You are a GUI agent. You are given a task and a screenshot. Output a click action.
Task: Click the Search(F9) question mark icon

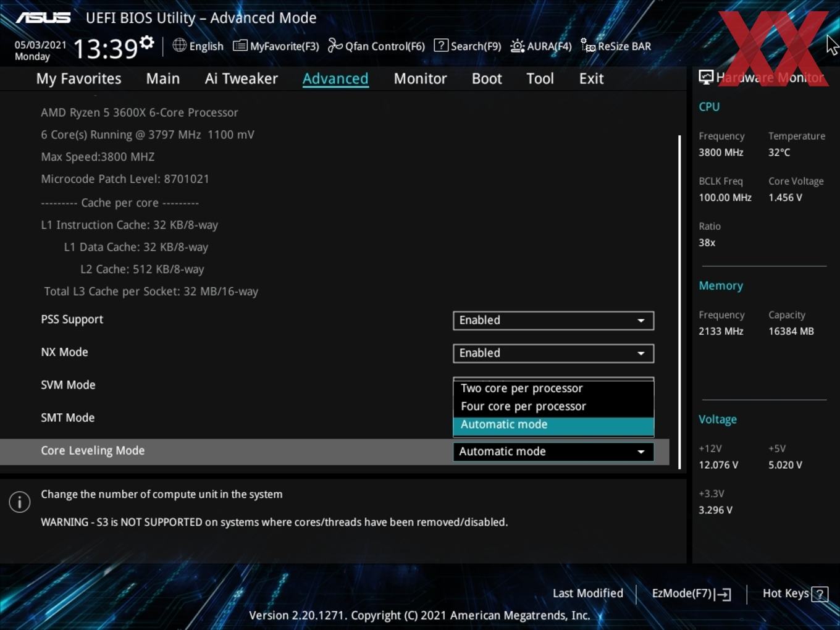441,45
